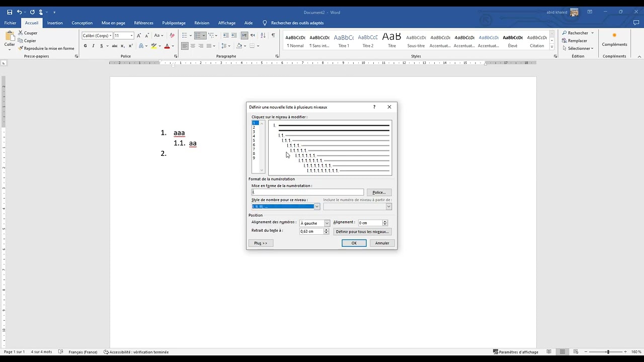Click Annuler in the dialog
This screenshot has width=644, height=362.
pos(382,243)
